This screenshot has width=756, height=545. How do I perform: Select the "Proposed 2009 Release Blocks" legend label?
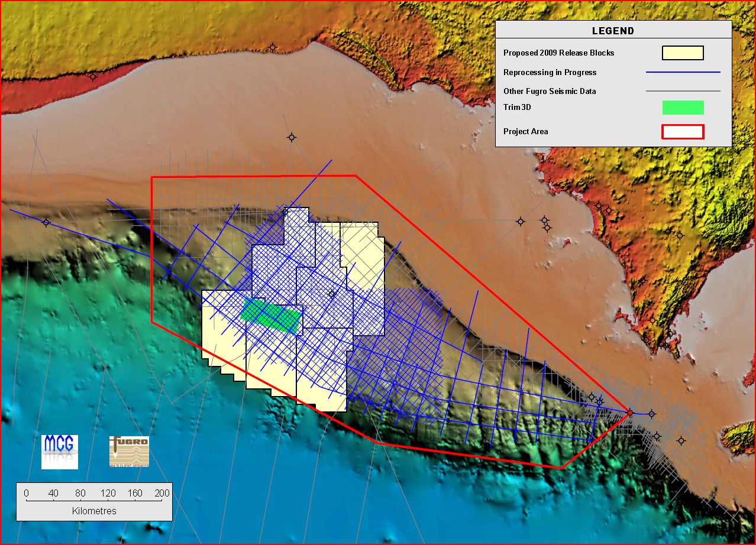(558, 53)
